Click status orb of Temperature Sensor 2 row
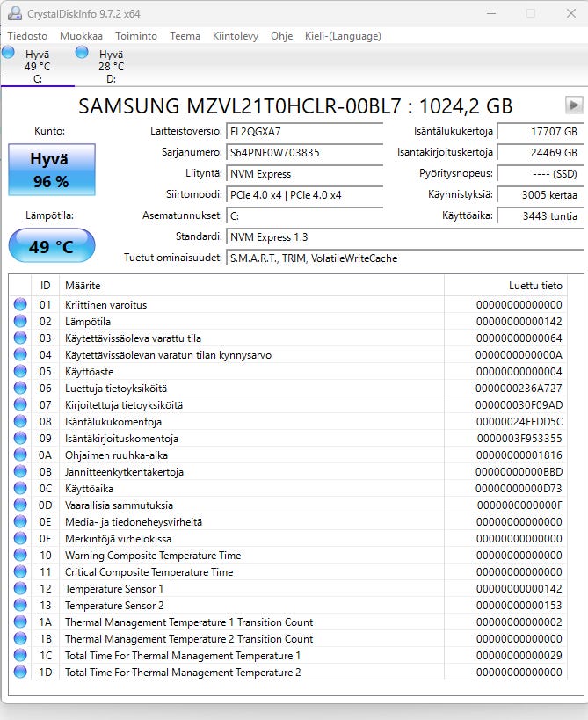The height and width of the screenshot is (720, 588). tap(20, 605)
